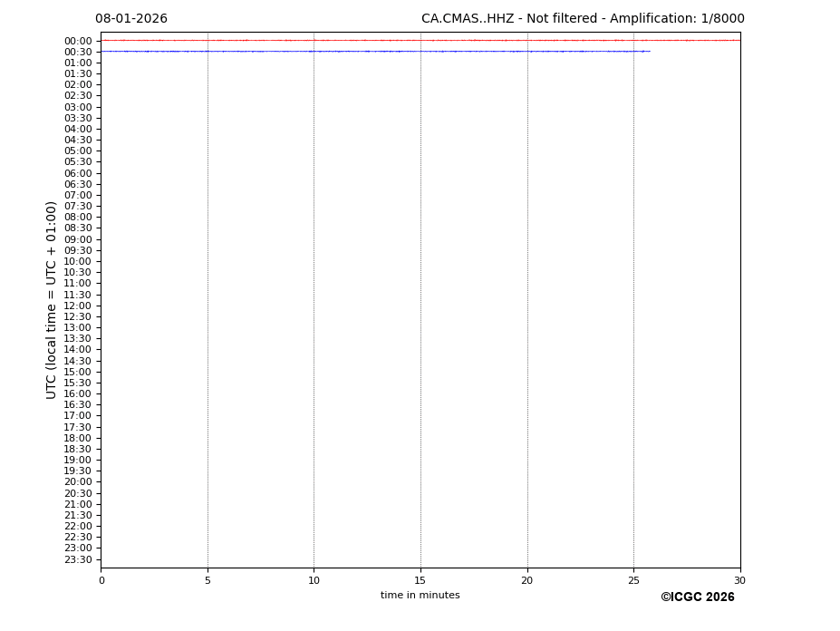Click the 20 minute x-axis tick label

[527, 581]
